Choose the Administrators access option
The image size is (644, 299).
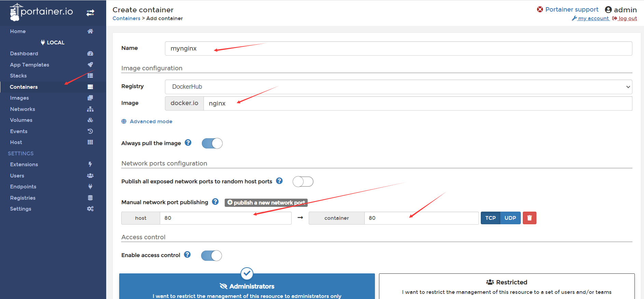click(x=247, y=286)
